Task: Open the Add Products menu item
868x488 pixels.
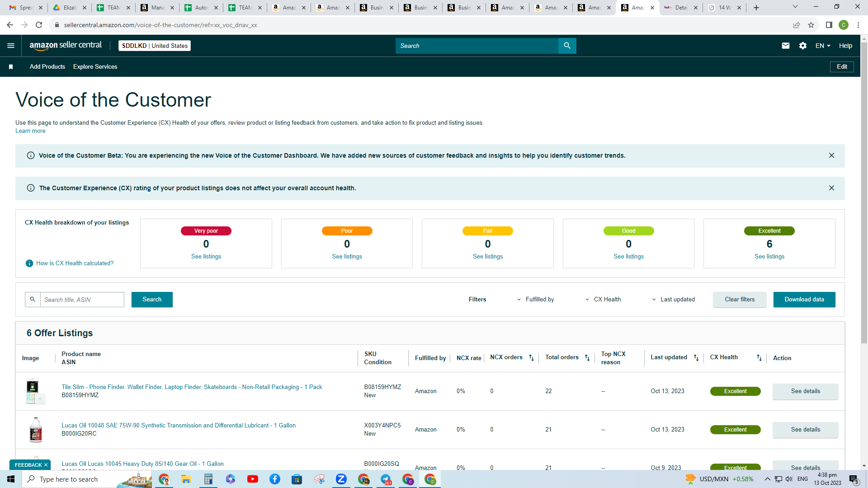Action: (x=47, y=67)
